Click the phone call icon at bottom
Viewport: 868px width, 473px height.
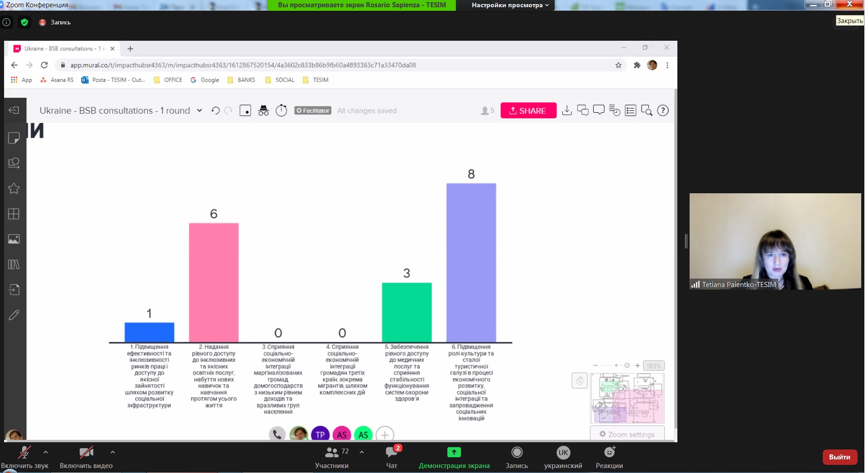(277, 435)
